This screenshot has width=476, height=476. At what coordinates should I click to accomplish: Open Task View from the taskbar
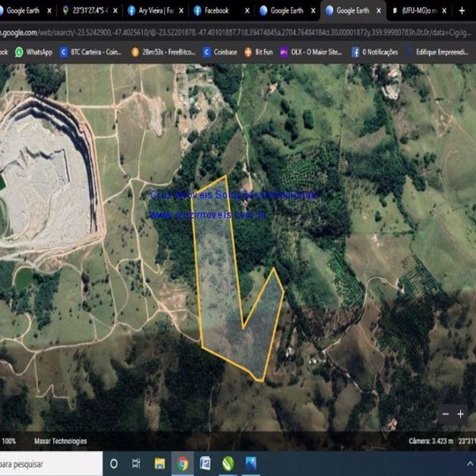point(136,464)
